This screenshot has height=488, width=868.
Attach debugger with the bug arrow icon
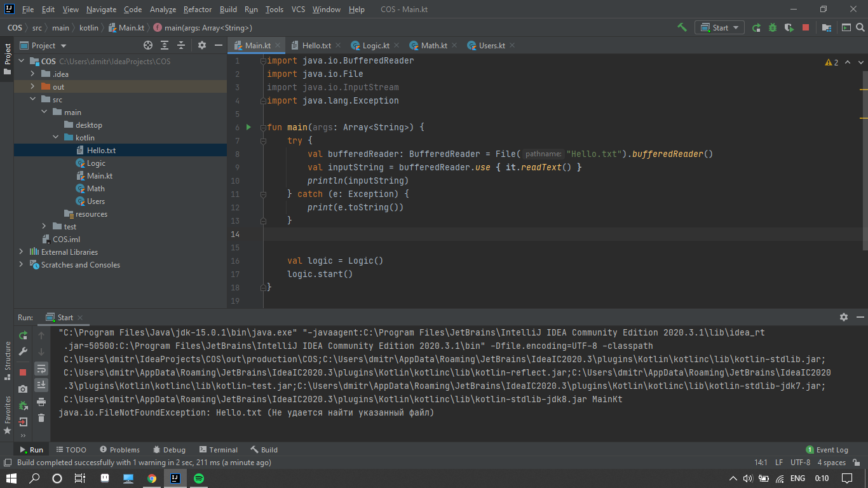coord(23,405)
